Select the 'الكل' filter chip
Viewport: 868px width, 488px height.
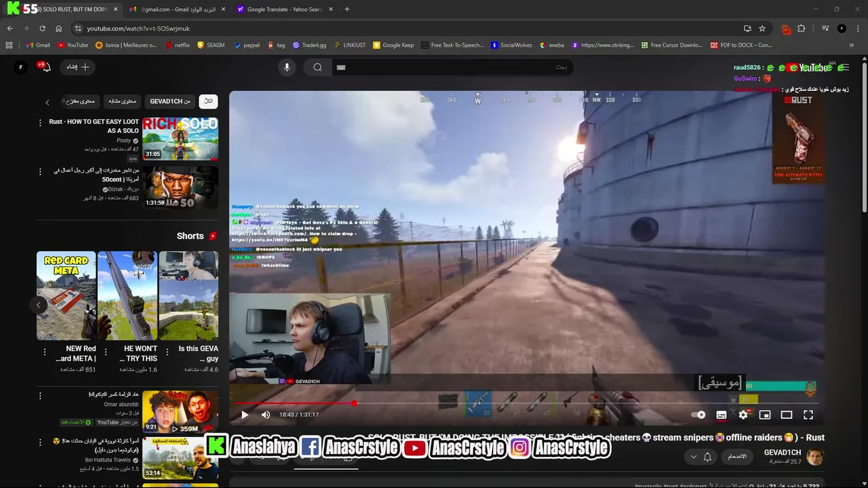coord(208,101)
